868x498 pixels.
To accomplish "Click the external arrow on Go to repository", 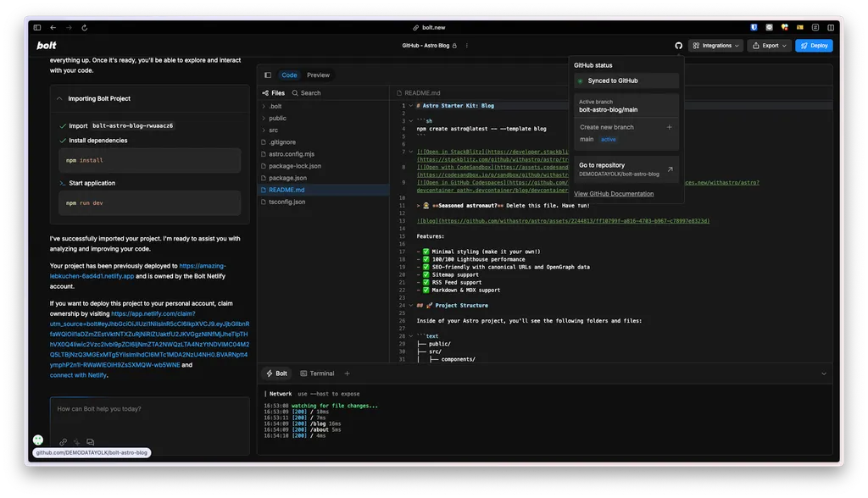I will (670, 169).
